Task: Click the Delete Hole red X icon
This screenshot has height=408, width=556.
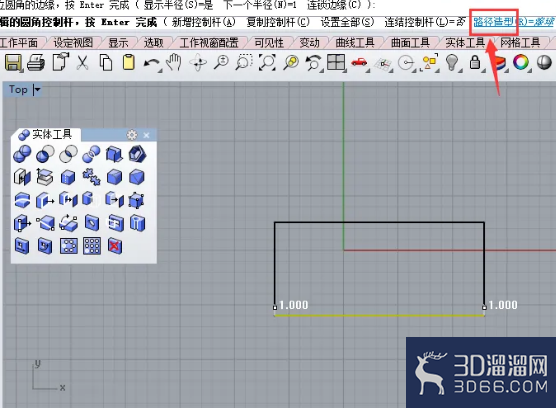Action: pos(115,246)
